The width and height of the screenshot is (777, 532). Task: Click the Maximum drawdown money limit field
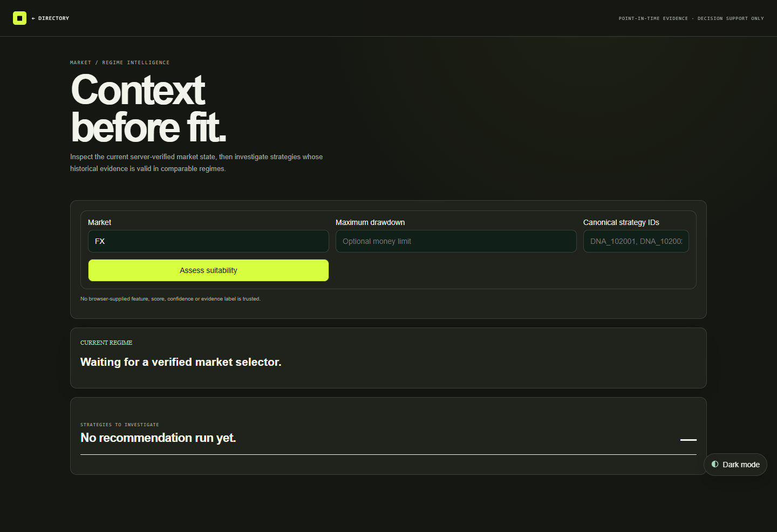(456, 241)
